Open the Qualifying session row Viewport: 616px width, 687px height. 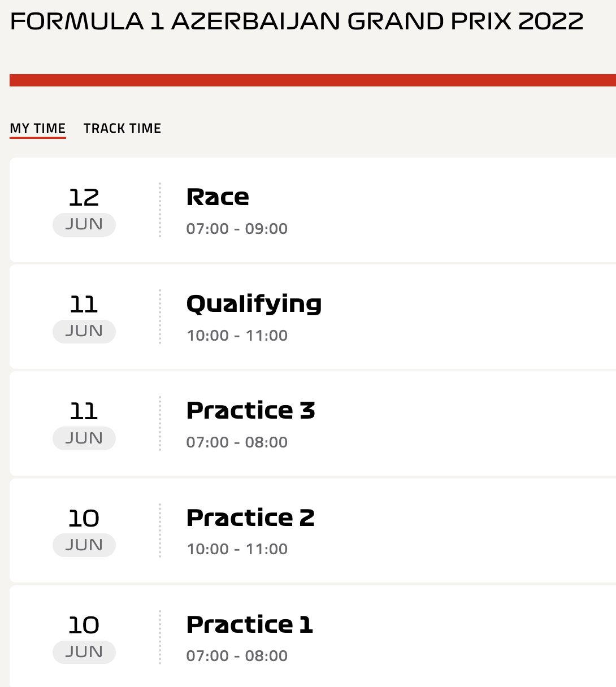point(313,316)
